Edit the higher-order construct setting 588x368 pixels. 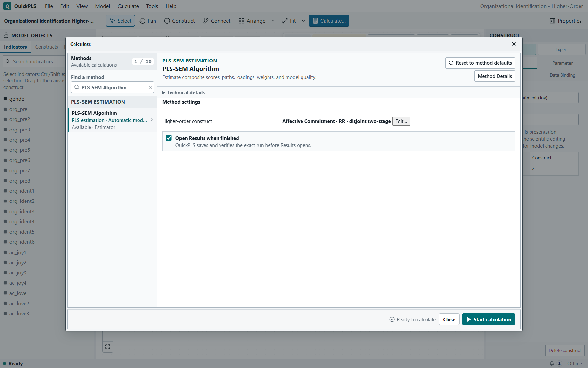(x=401, y=121)
